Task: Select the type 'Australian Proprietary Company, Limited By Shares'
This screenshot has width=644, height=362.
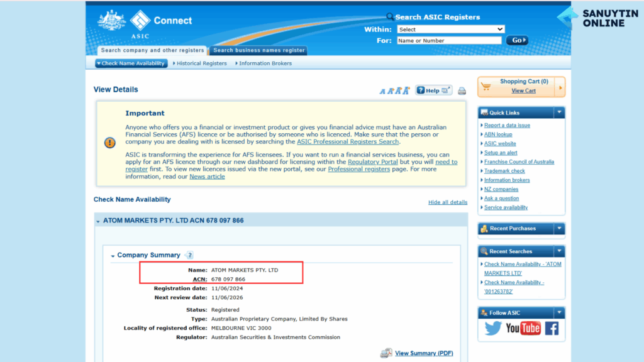Action: [279, 319]
